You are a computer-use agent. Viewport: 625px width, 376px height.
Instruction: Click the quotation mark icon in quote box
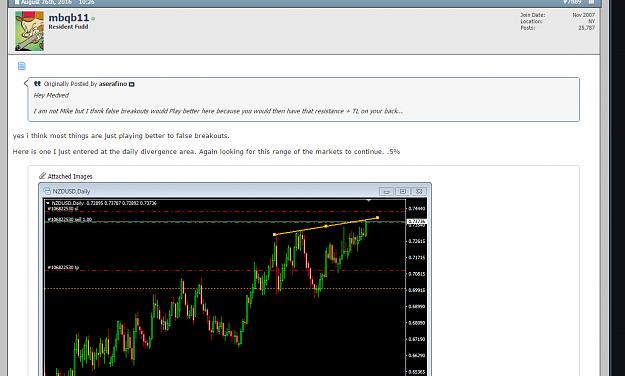[37, 83]
